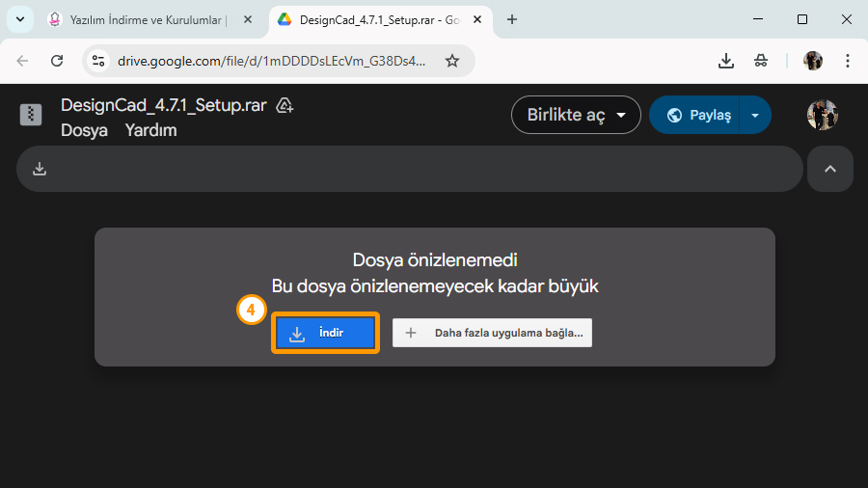
Task: Switch to the Yazılım İndirme ve Kurulumlar tab
Action: point(145,19)
